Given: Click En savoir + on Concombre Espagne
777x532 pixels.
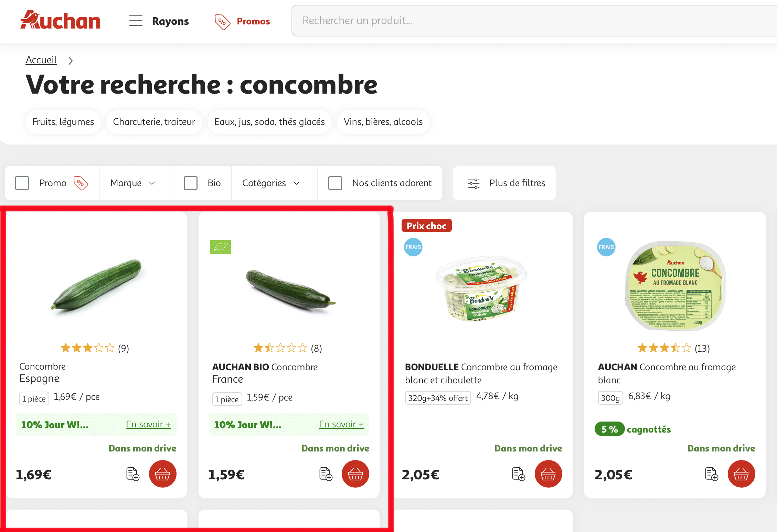Looking at the screenshot, I should click(148, 424).
